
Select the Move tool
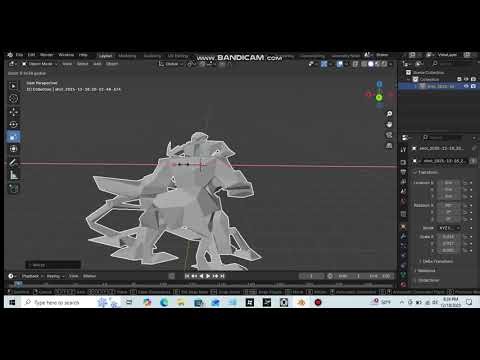pyautogui.click(x=13, y=112)
